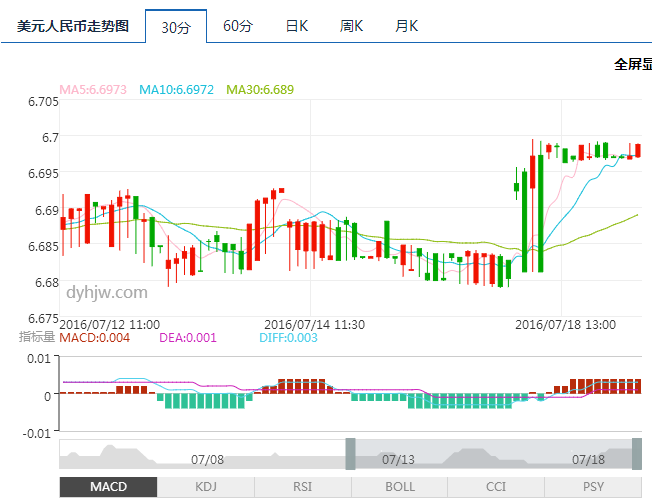
Task: Open the 60分 chart tab
Action: click(238, 26)
